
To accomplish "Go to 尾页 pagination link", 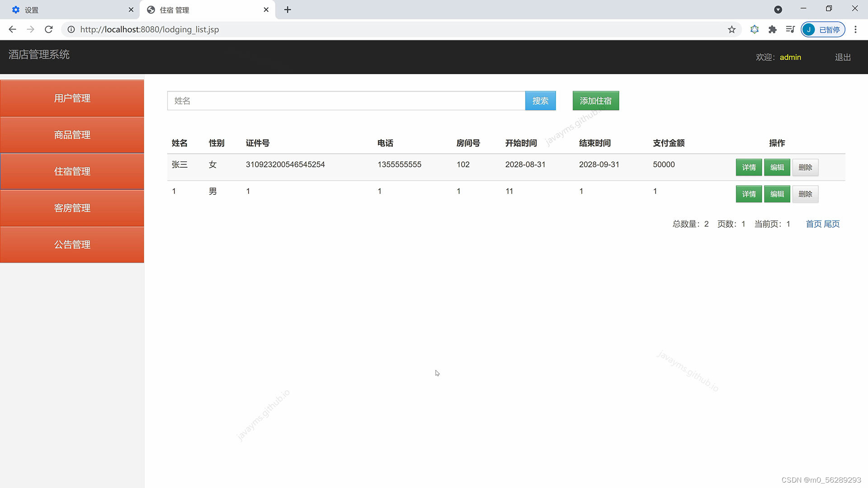I will click(832, 224).
